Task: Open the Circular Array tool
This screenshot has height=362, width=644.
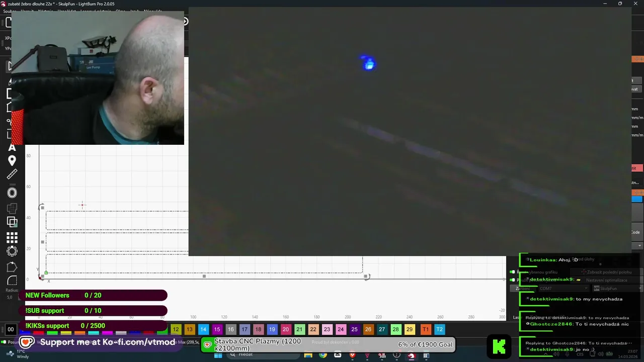Action: pyautogui.click(x=12, y=251)
